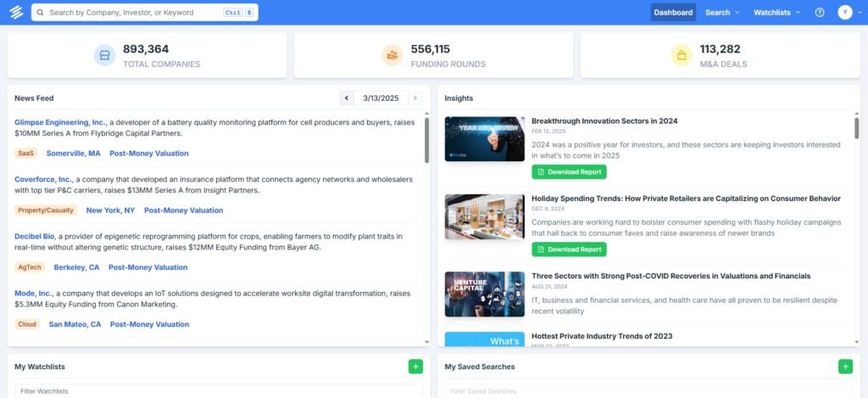Click the app logo in the top-left corner
The image size is (868, 398).
click(15, 12)
